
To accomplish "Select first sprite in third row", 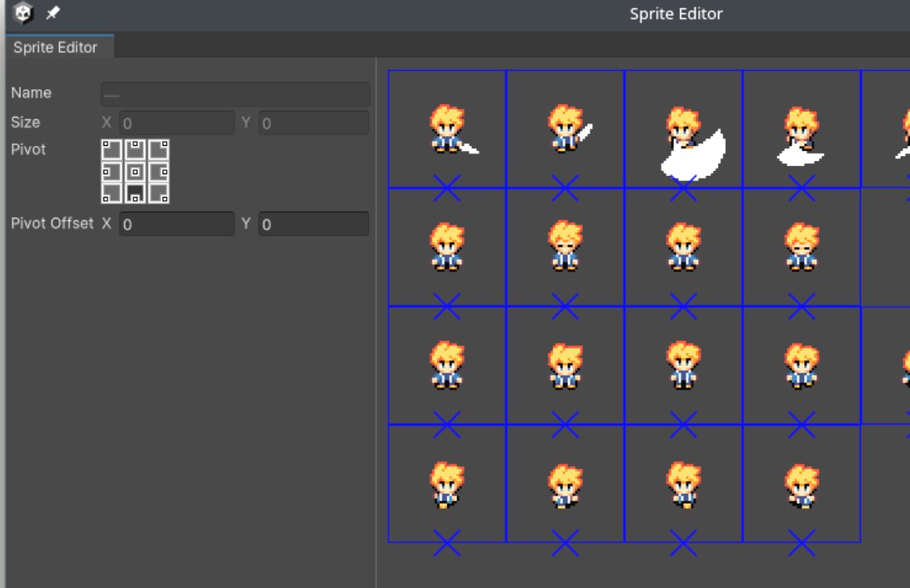I will [x=447, y=365].
